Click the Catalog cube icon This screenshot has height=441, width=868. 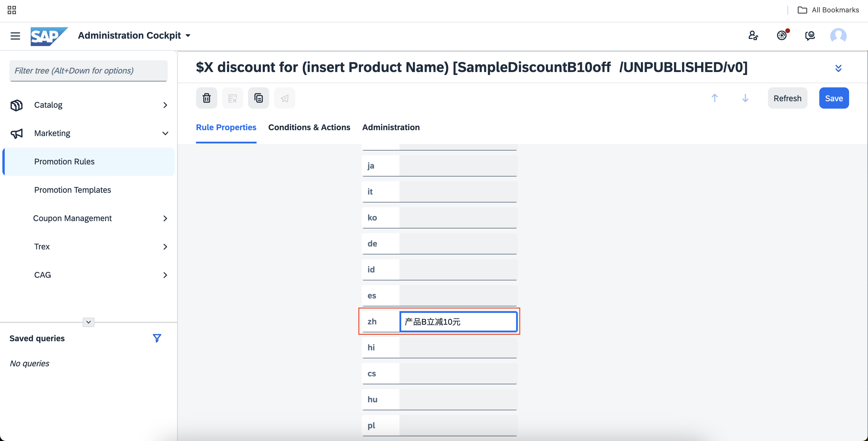pyautogui.click(x=17, y=105)
